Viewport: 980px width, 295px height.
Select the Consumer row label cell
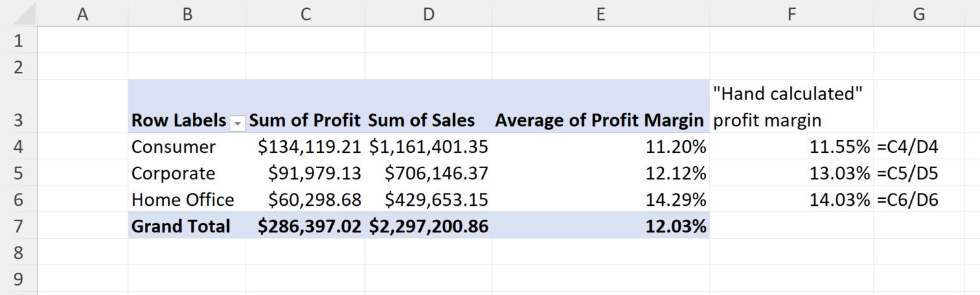[174, 147]
